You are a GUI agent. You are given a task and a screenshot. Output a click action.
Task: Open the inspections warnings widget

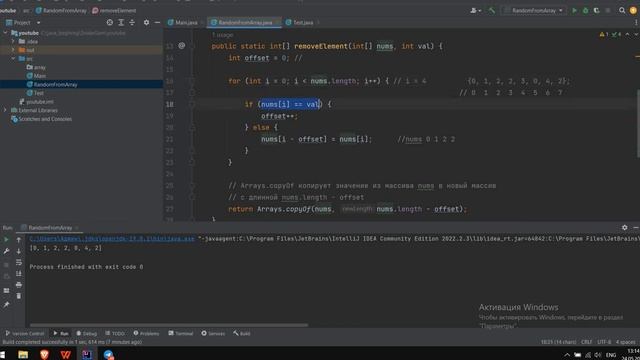pyautogui.click(x=611, y=34)
